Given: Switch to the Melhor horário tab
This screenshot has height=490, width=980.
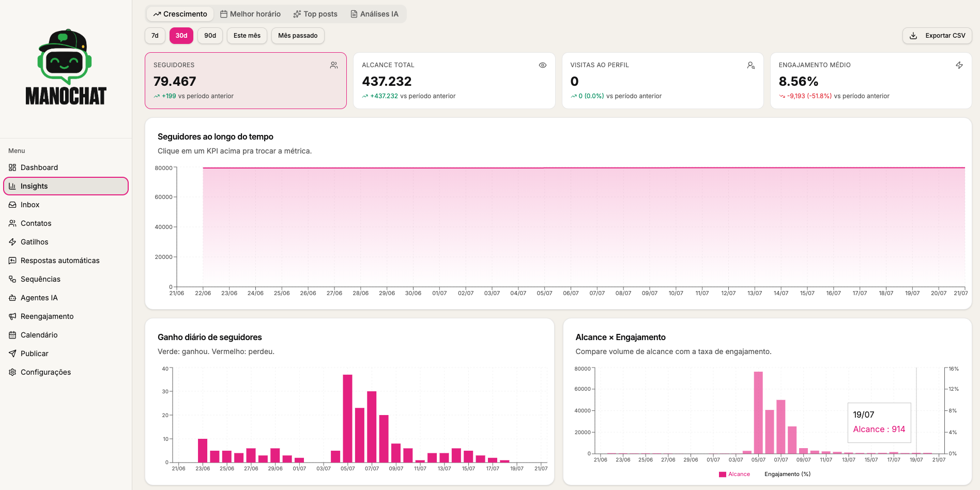Looking at the screenshot, I should 250,14.
